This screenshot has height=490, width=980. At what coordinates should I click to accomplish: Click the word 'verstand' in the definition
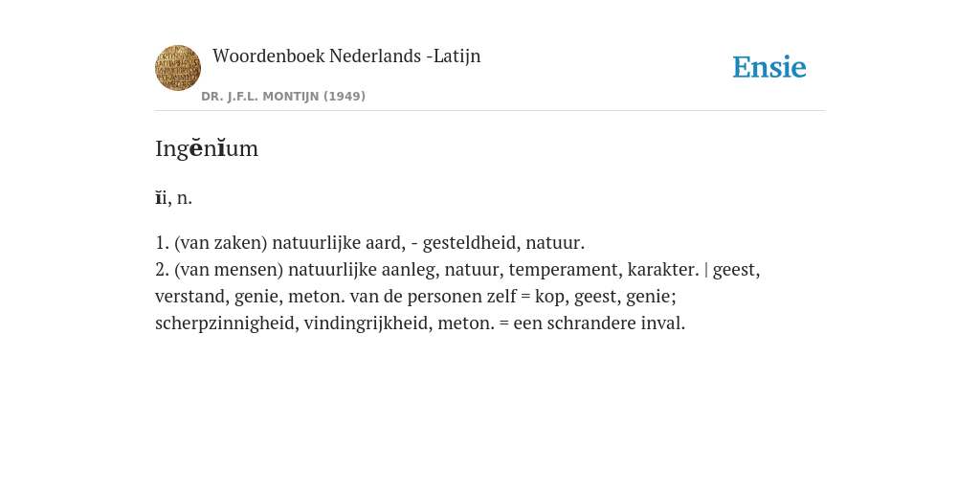tap(191, 297)
